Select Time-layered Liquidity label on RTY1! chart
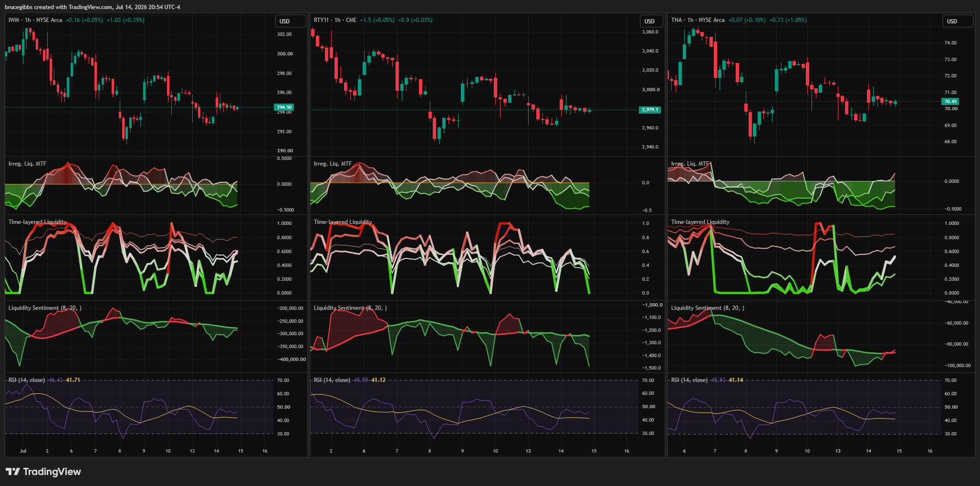The width and height of the screenshot is (980, 486). point(343,222)
